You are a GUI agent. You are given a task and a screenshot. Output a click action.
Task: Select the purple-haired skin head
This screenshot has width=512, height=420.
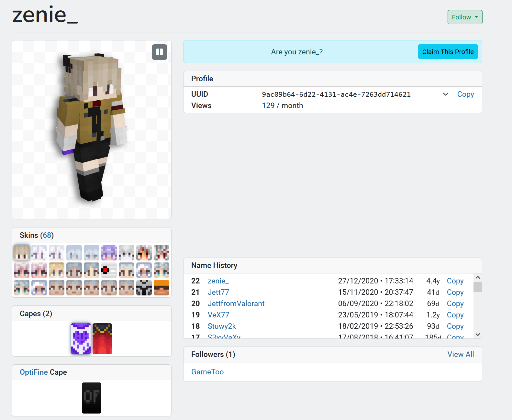click(x=109, y=253)
